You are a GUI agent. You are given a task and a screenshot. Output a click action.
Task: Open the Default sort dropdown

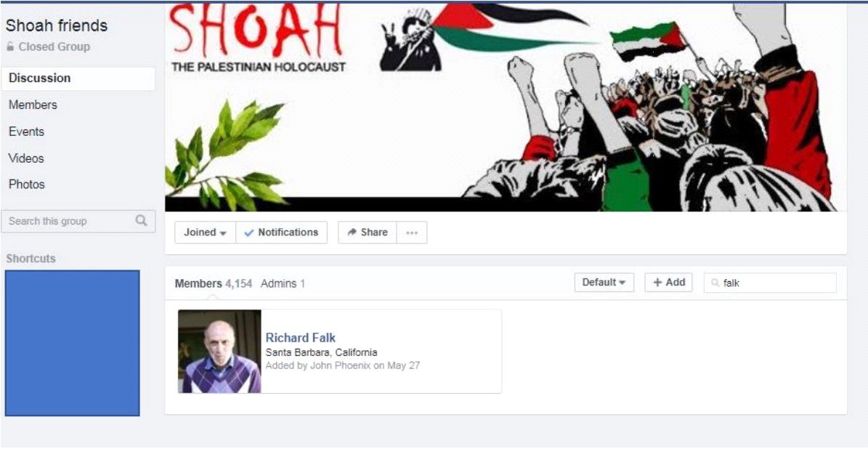click(x=604, y=283)
